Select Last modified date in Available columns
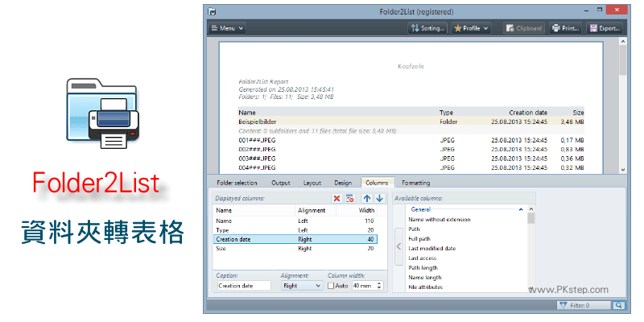Screen dimensions: 644x322 431,249
